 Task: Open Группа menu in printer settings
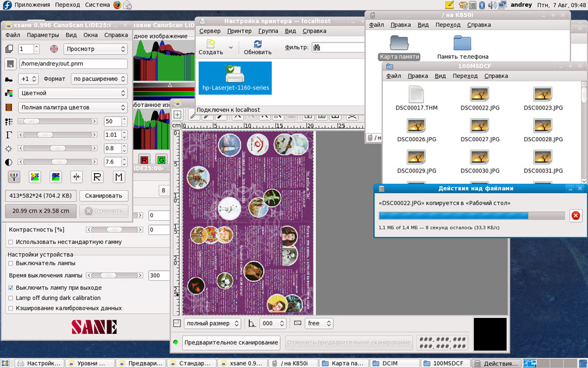pyautogui.click(x=268, y=31)
